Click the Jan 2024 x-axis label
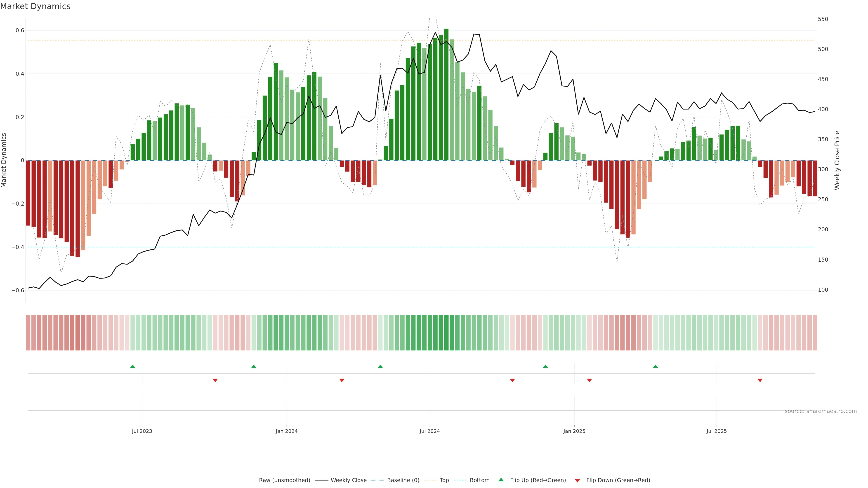 tap(286, 431)
